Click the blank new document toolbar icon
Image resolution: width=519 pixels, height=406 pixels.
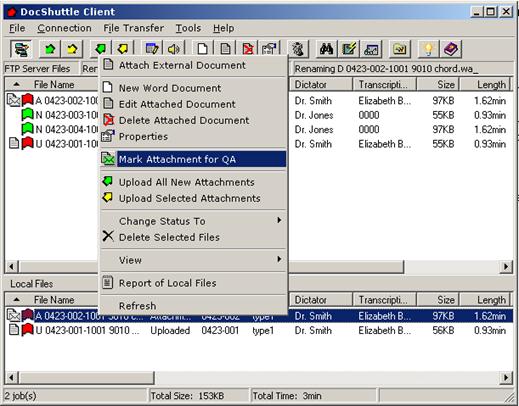pos(202,49)
